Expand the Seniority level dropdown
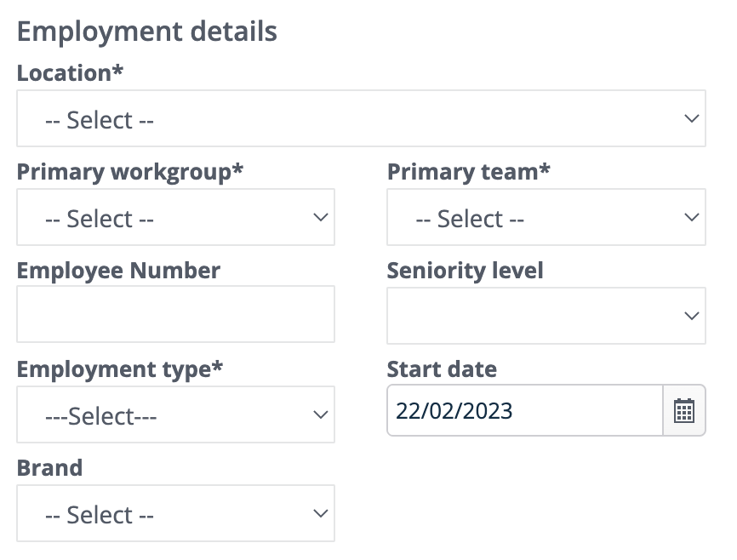Screen dimensions: 737x560 point(546,316)
